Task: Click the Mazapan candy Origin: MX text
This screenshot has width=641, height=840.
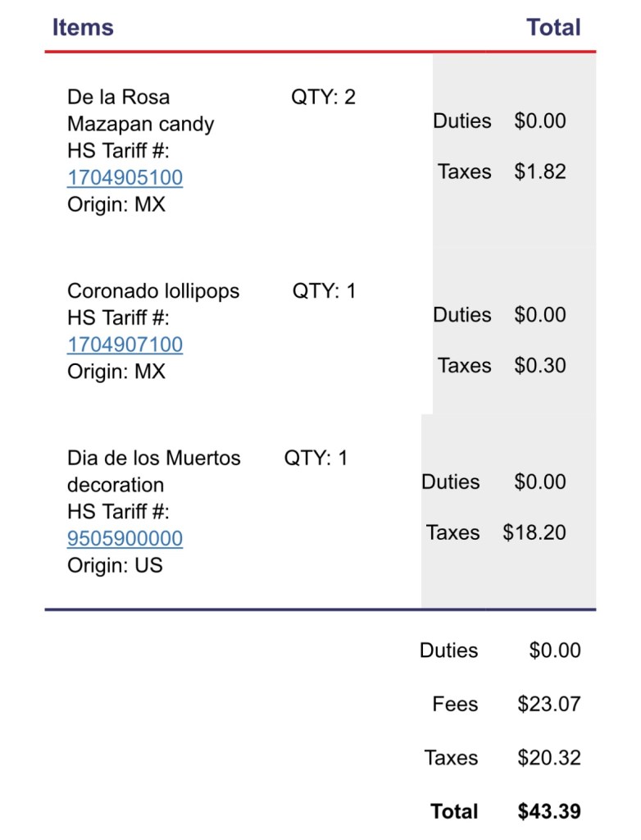Action: pyautogui.click(x=116, y=204)
